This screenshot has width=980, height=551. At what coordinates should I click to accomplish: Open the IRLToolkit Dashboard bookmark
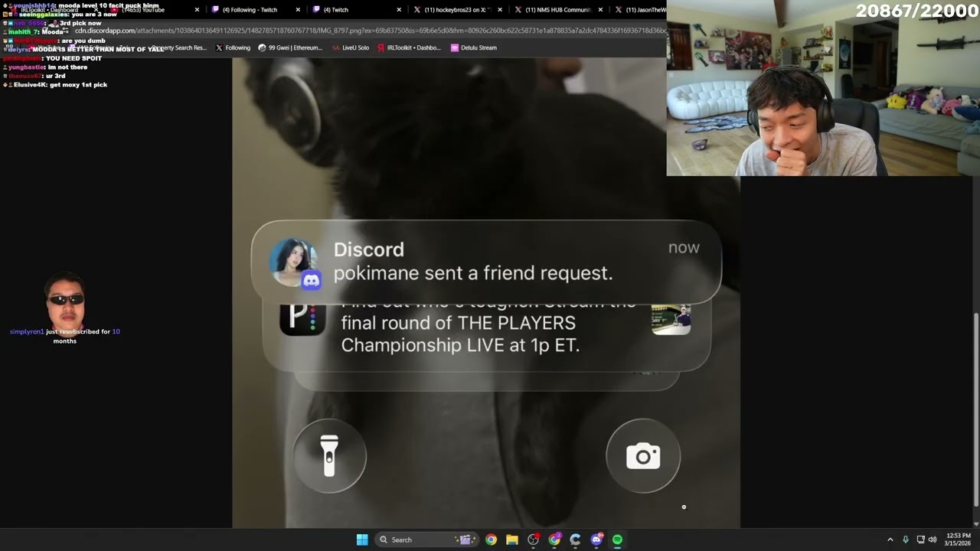click(409, 47)
